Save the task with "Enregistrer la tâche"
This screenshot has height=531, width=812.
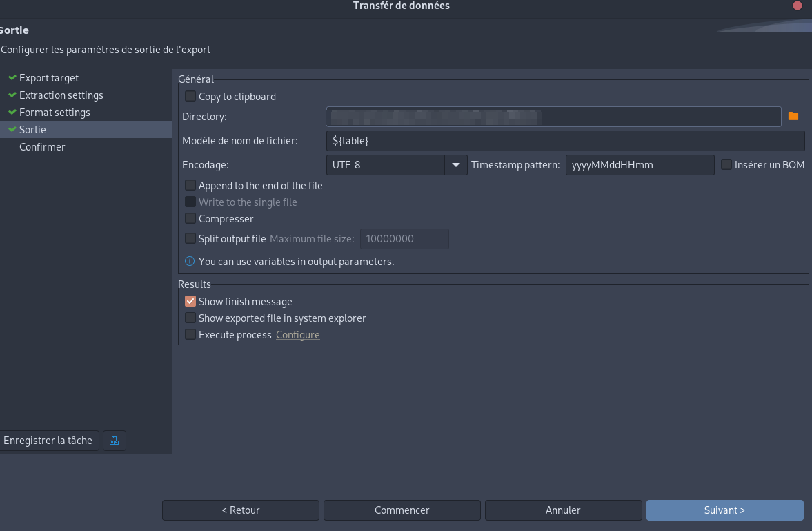[x=48, y=440]
